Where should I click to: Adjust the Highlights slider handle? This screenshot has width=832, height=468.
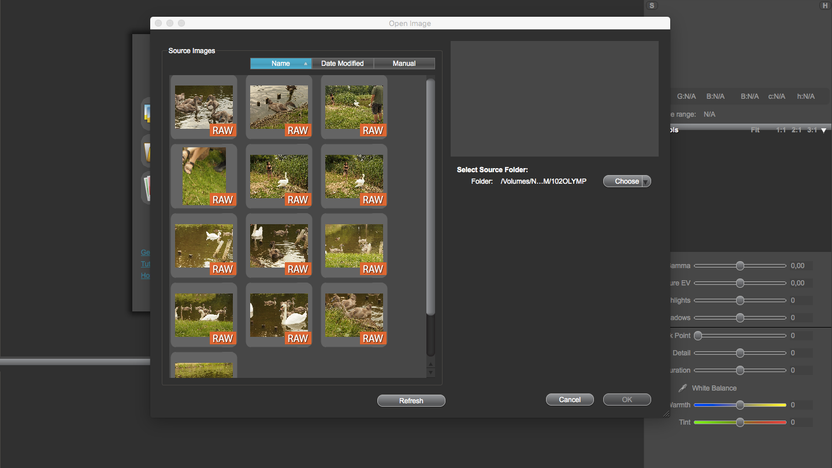(740, 300)
